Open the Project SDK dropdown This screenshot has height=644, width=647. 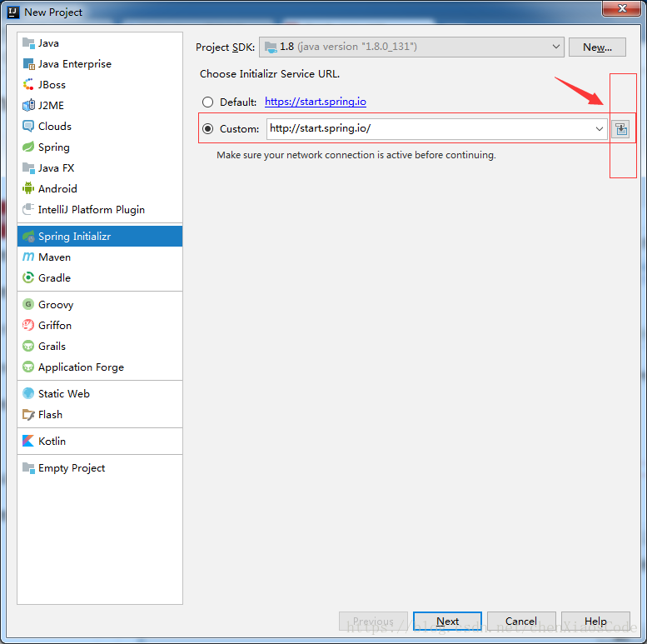tap(411, 47)
